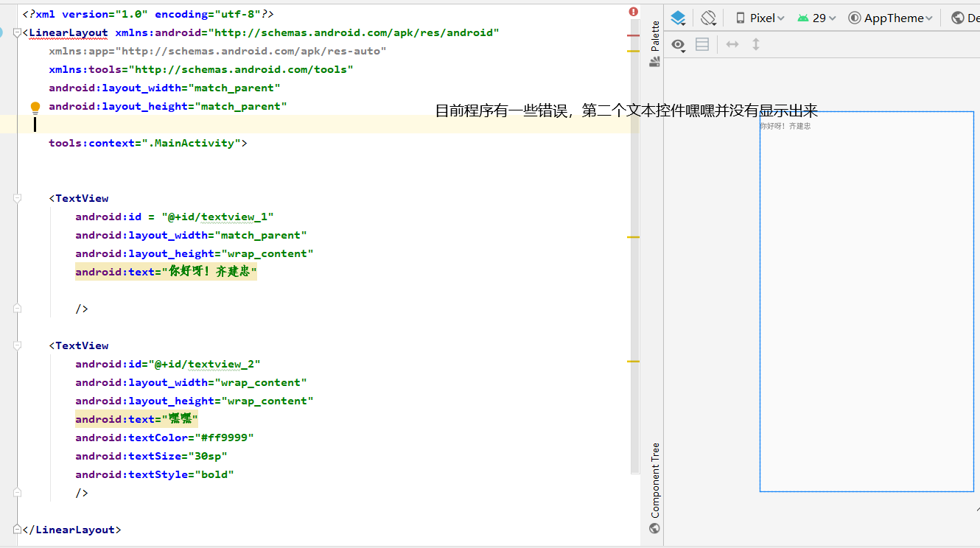Click the second <TextView tag

(x=79, y=345)
